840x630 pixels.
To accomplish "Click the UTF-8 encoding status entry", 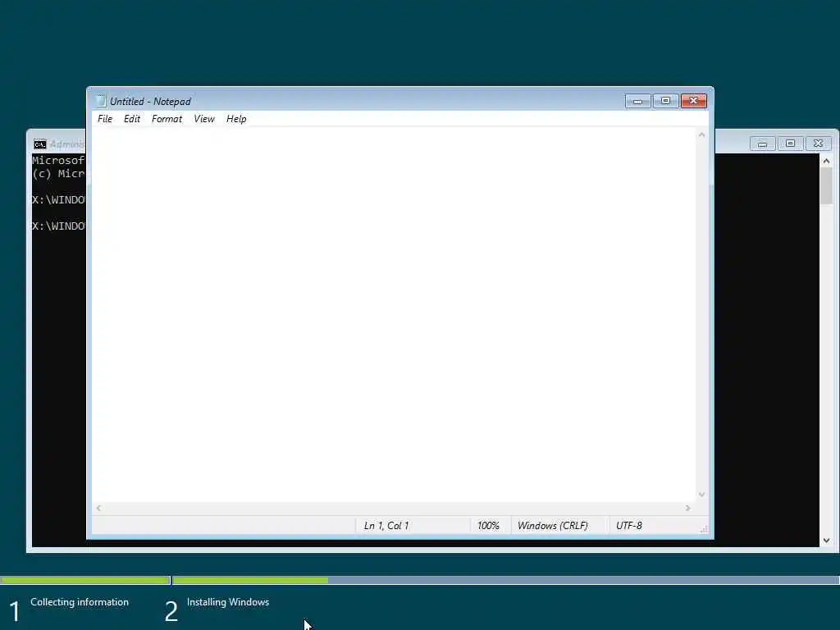I will point(629,526).
